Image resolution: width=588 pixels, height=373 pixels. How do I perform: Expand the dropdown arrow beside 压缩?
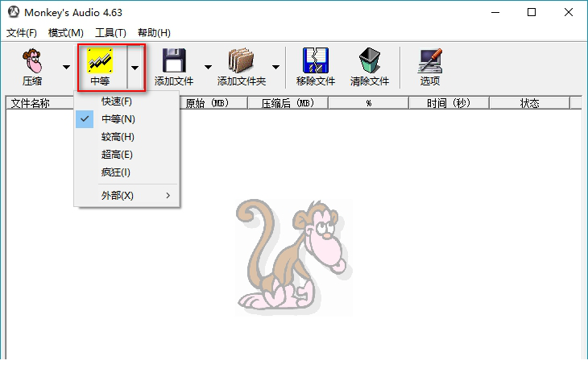click(66, 68)
